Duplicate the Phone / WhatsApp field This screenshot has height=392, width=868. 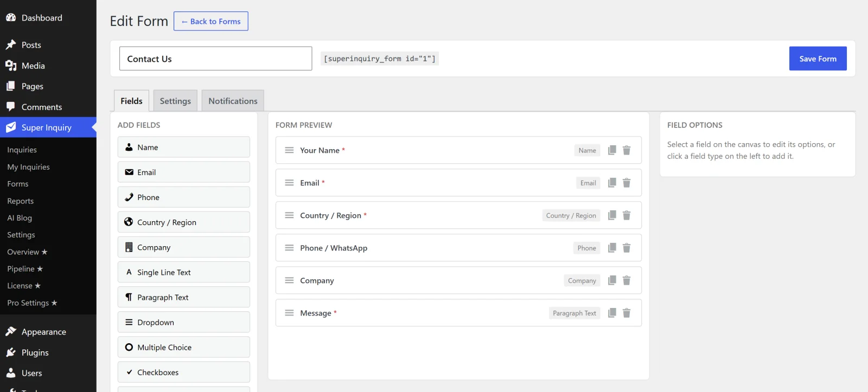(612, 248)
